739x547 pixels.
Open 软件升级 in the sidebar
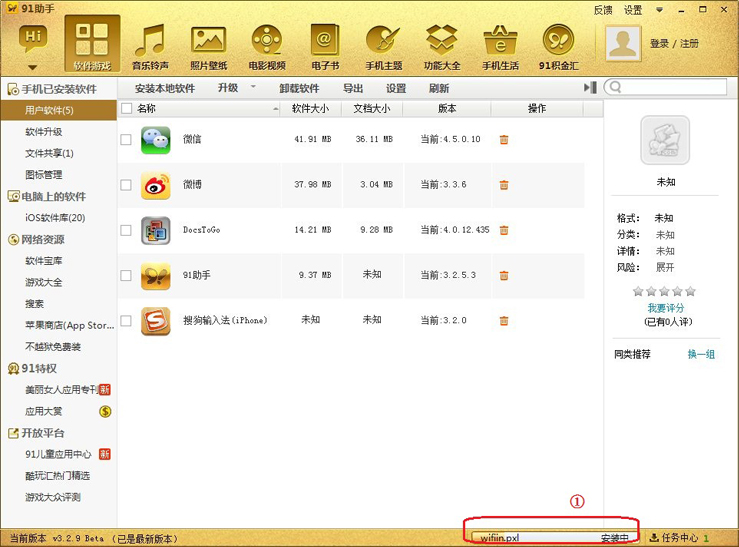coord(43,131)
